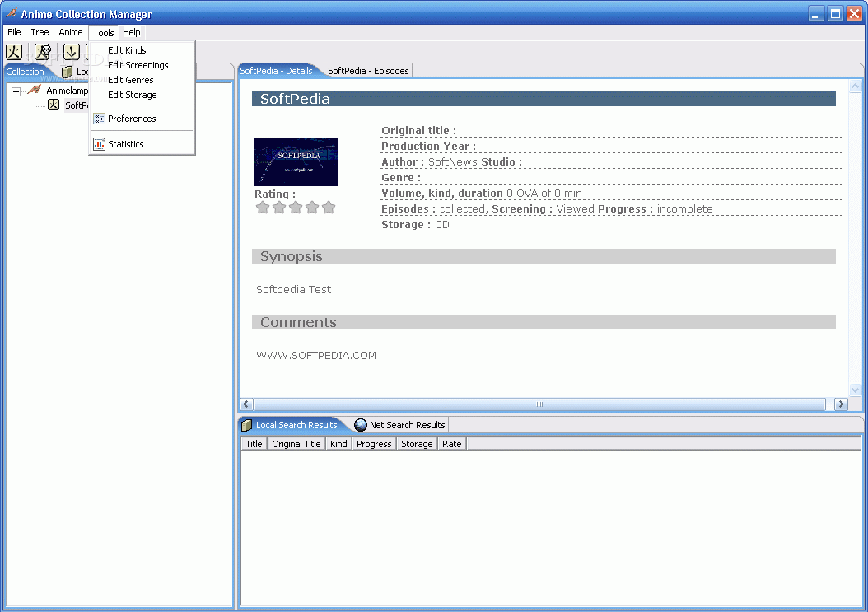
Task: Open the File menu
Action: click(x=14, y=32)
